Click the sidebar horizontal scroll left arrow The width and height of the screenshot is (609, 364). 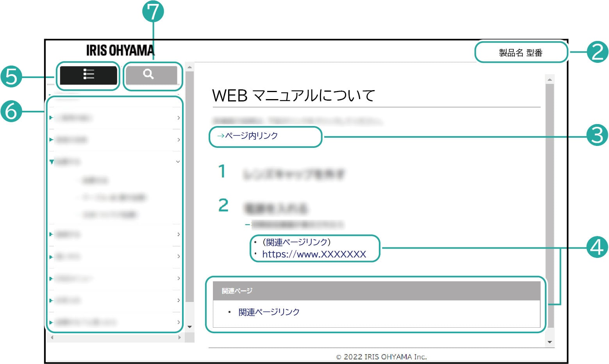[x=52, y=337]
